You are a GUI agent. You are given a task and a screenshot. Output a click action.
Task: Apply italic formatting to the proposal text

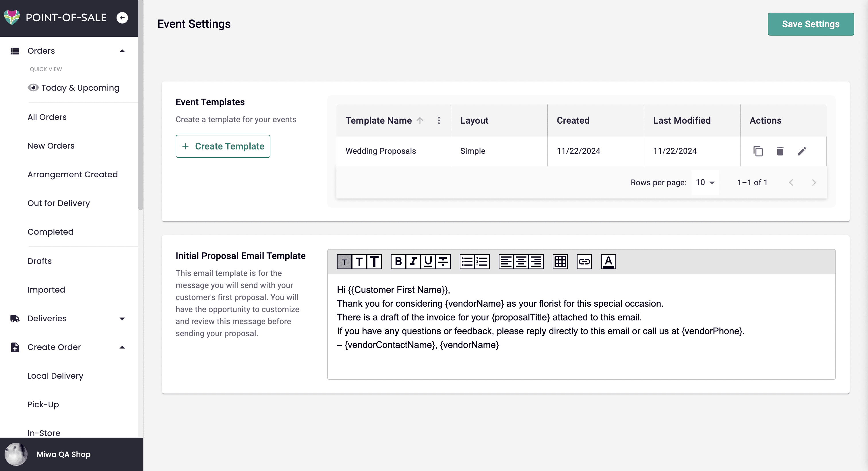[x=413, y=262]
